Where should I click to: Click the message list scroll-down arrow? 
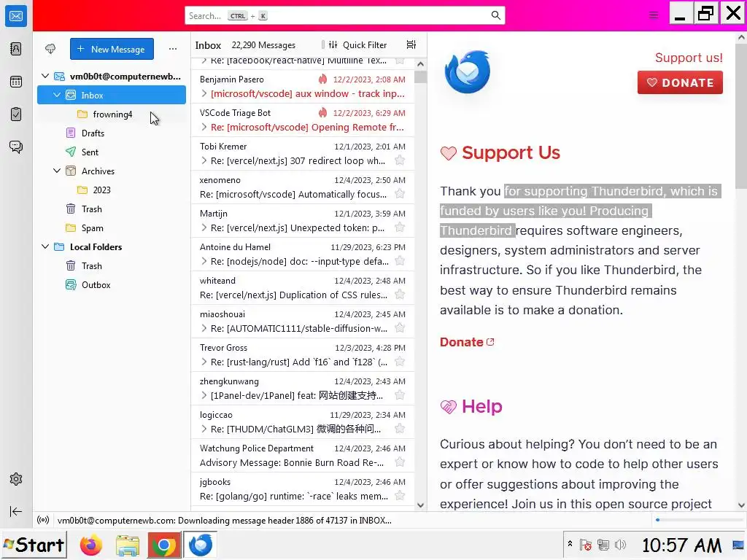click(x=420, y=505)
